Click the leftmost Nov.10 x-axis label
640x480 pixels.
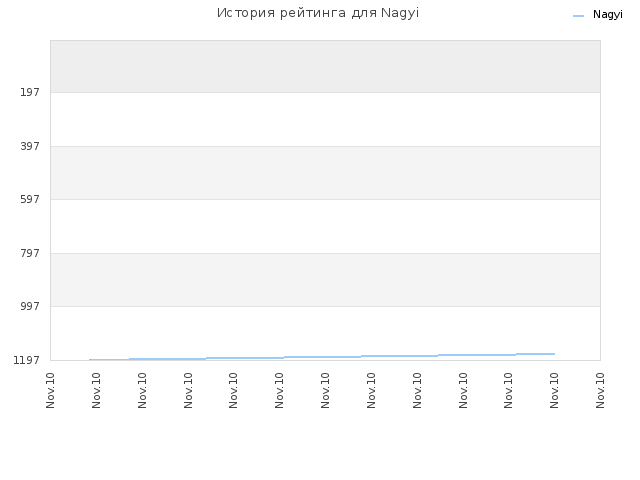[50, 390]
